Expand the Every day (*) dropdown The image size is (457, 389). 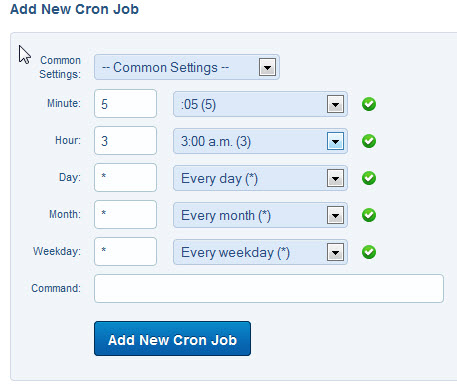tap(260, 178)
